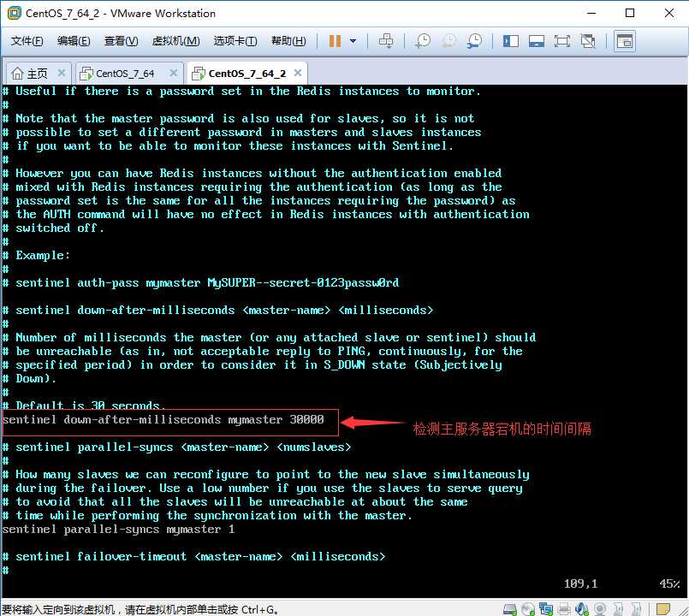Open the 帮助(H) menu
This screenshot has width=689, height=616.
(x=288, y=41)
